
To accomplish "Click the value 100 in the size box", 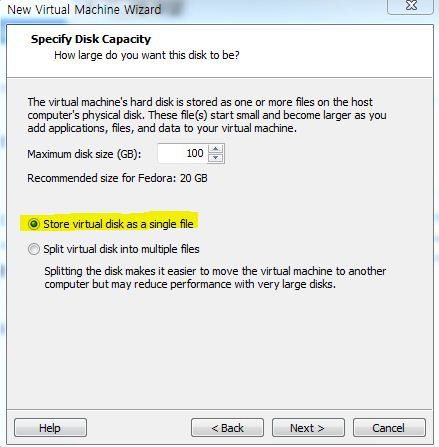I will pyautogui.click(x=195, y=153).
